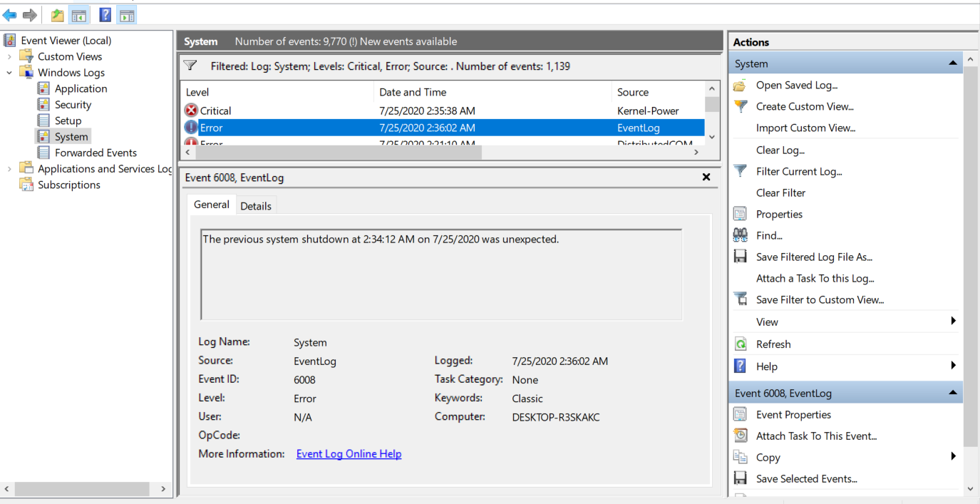The image size is (980, 504).
Task: Select the Critical Kernel-Power event row
Action: click(x=443, y=110)
